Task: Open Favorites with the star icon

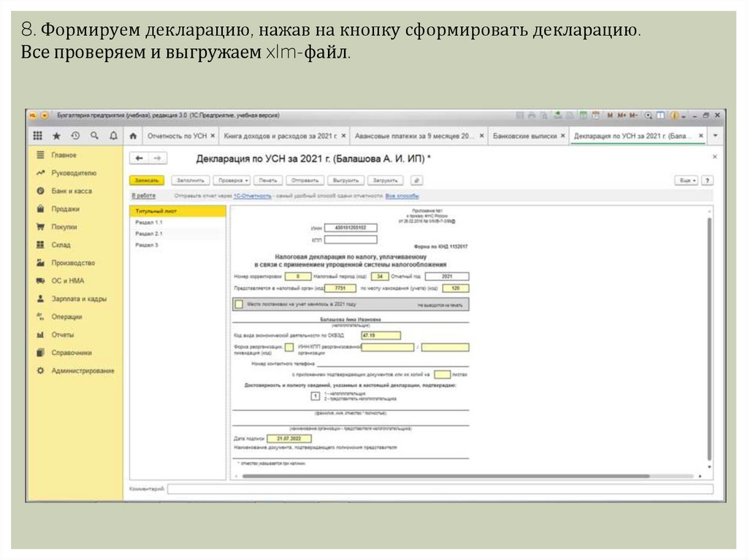Action: 56,136
